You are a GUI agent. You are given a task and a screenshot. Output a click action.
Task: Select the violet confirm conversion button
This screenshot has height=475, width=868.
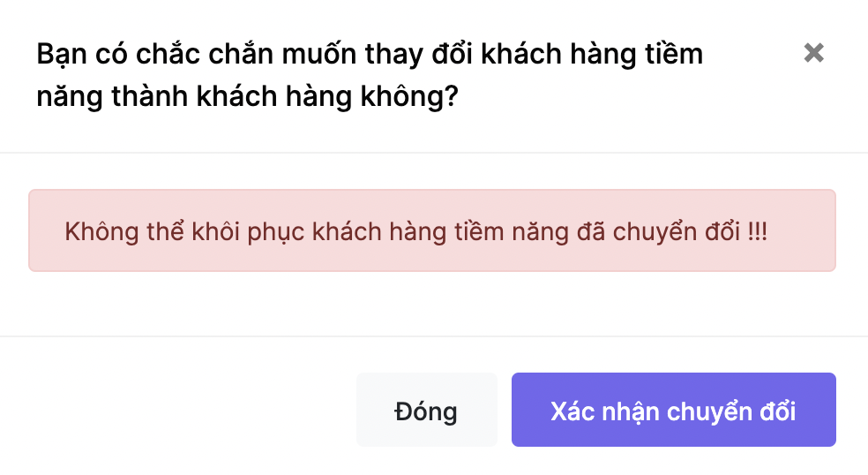tap(674, 410)
